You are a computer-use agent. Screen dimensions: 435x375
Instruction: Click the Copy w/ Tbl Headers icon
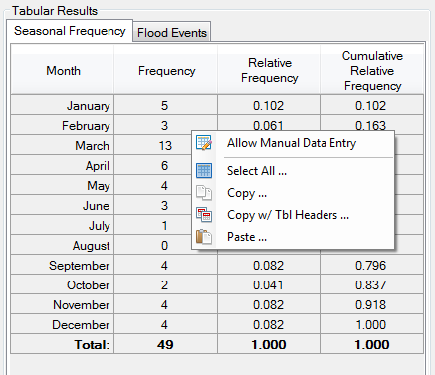click(204, 215)
